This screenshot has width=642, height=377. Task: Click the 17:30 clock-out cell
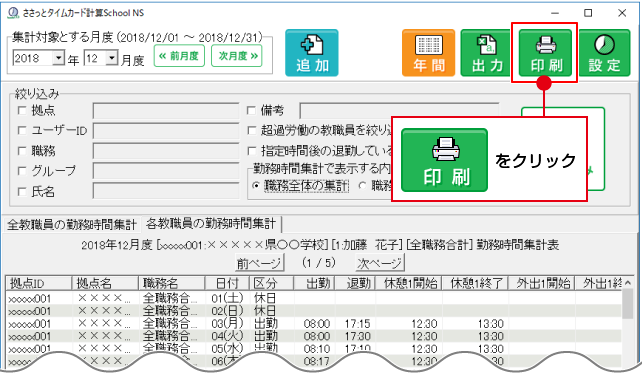coord(355,336)
